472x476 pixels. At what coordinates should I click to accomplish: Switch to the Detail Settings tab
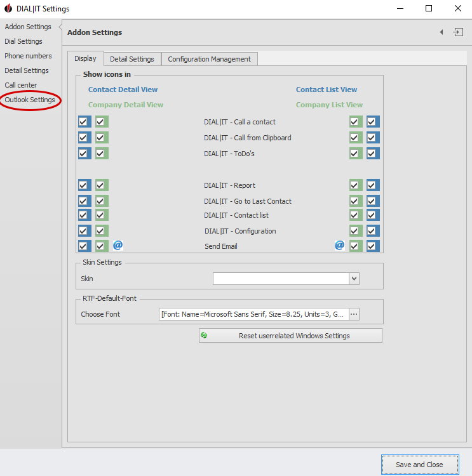click(132, 59)
